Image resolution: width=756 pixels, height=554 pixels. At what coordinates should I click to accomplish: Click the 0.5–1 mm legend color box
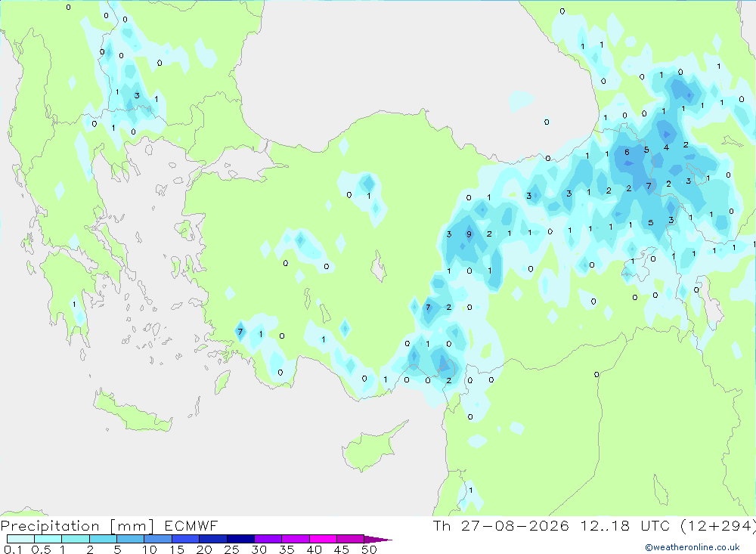tap(48, 539)
